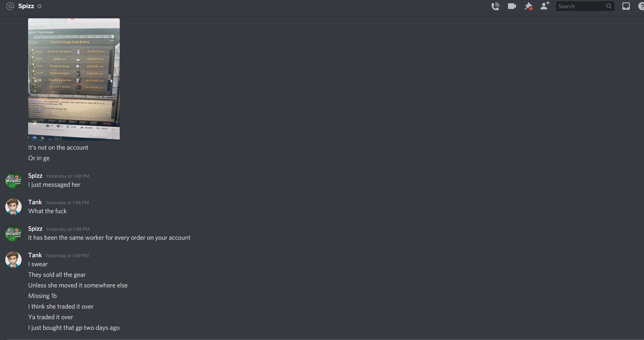This screenshot has width=644, height=340.
Task: Start a voice call with Spizz
Action: tap(495, 6)
